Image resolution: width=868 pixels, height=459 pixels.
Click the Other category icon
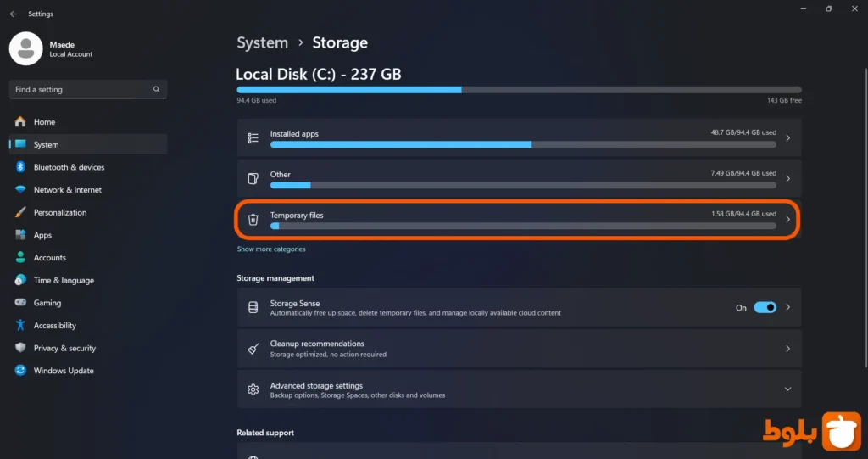pyautogui.click(x=253, y=179)
